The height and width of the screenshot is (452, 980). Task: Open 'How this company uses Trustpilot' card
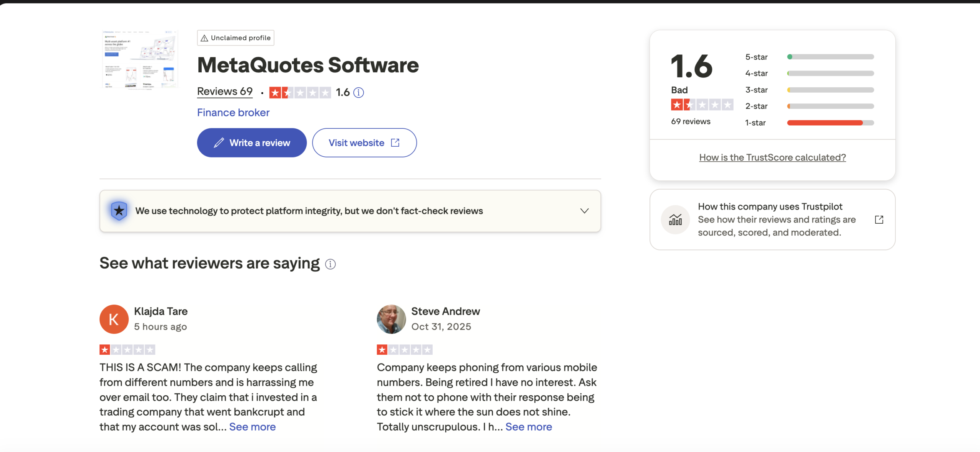(x=773, y=219)
